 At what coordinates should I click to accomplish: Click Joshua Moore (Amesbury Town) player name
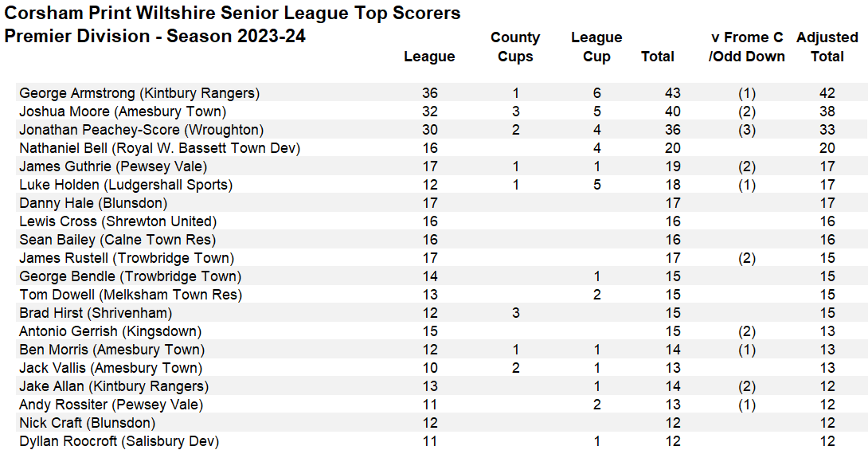tap(123, 112)
